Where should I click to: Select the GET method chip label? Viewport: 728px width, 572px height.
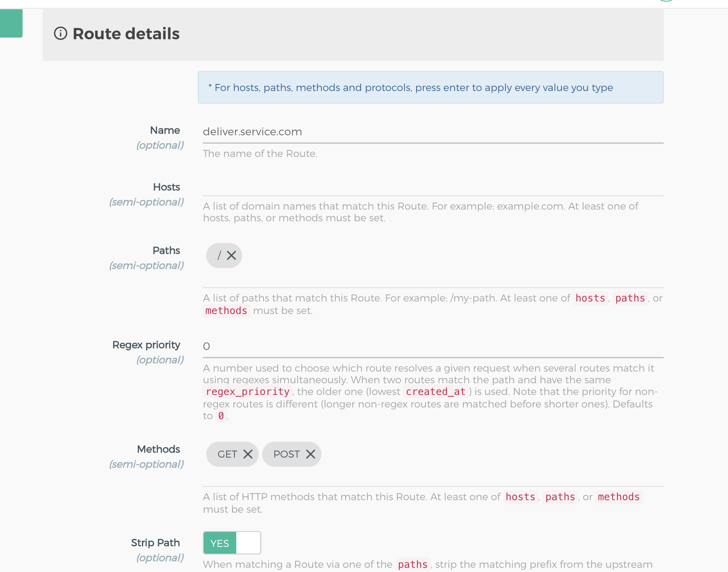227,454
